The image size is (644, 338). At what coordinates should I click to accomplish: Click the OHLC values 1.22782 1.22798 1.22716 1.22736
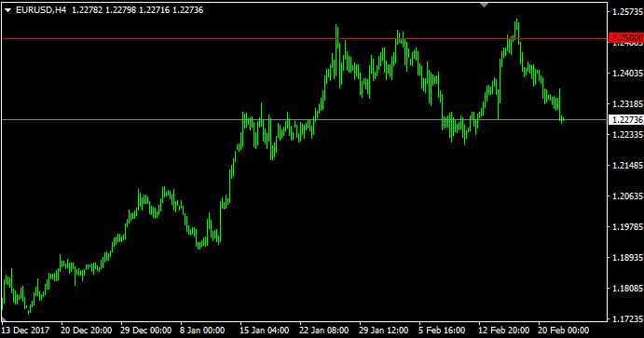138,10
